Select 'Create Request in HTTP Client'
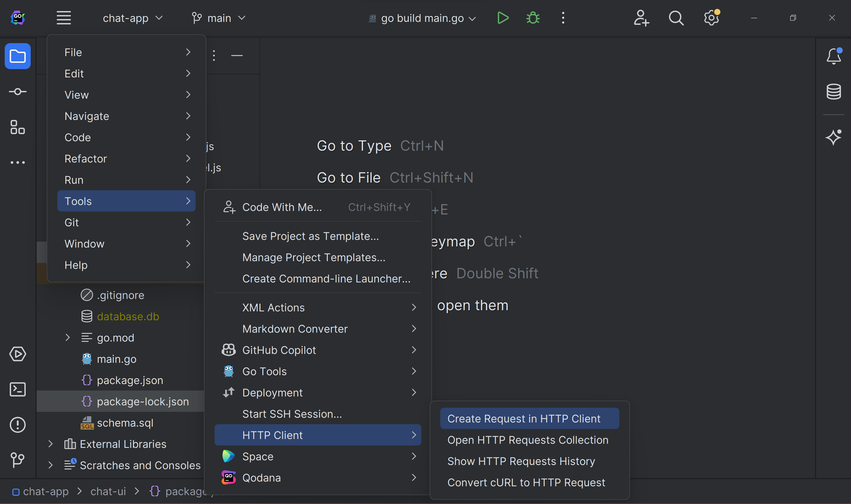851x504 pixels. pyautogui.click(x=524, y=419)
